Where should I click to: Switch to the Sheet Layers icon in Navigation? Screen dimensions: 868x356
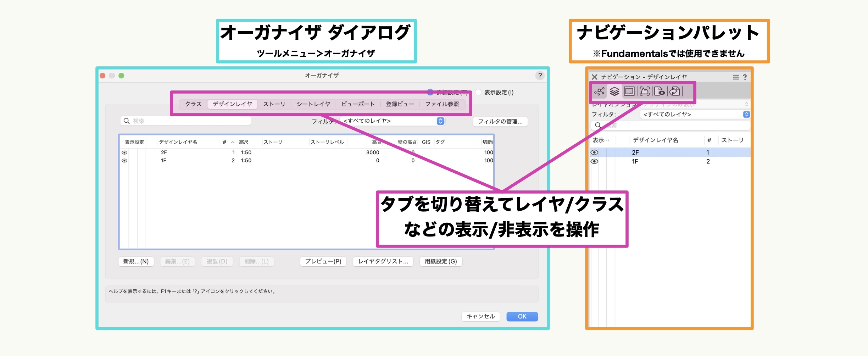(x=629, y=91)
